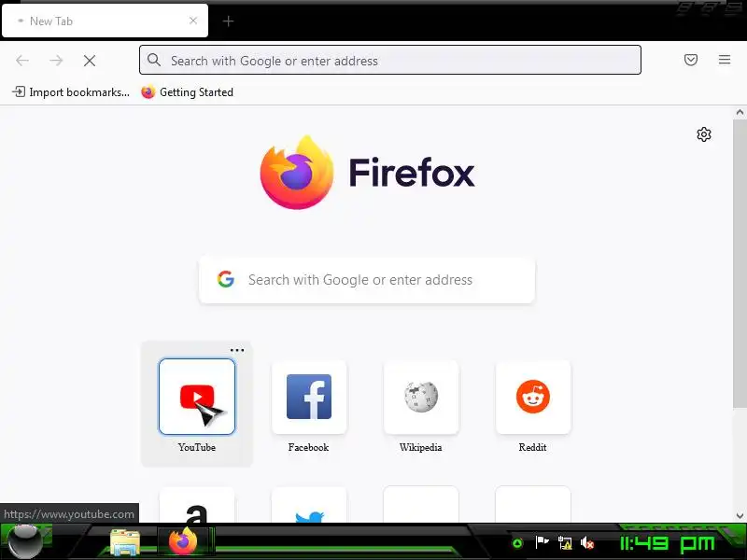Focus the center Google search box

[x=367, y=280]
